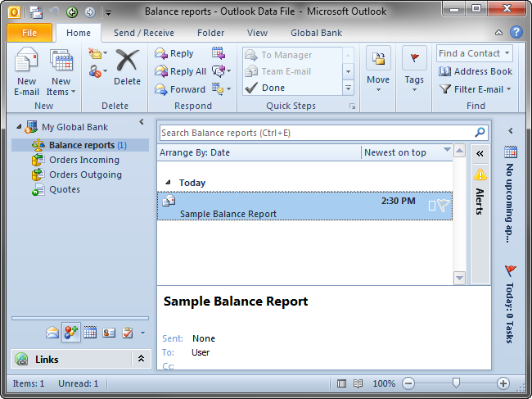The height and width of the screenshot is (399, 532).
Task: Switch to the Global Bank tab
Action: coord(316,33)
